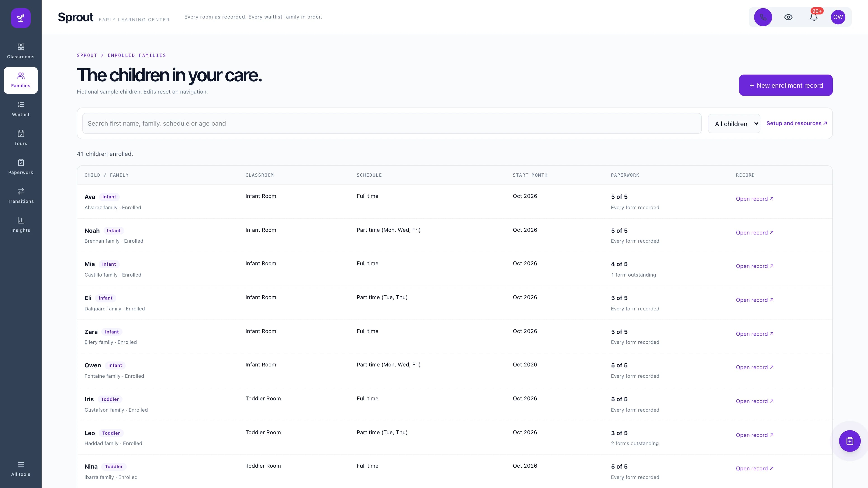Image resolution: width=868 pixels, height=488 pixels.
Task: Go to the Families sidebar item
Action: pos(21,80)
